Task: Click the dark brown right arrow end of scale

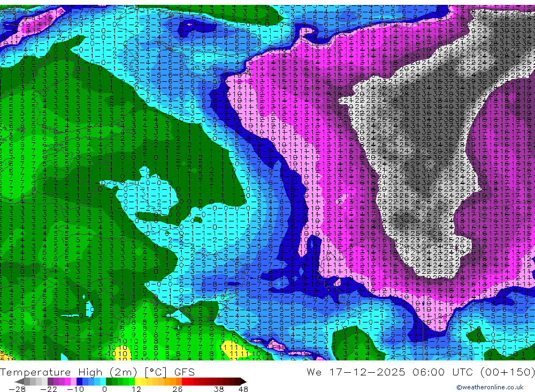Action: pyautogui.click(x=243, y=382)
